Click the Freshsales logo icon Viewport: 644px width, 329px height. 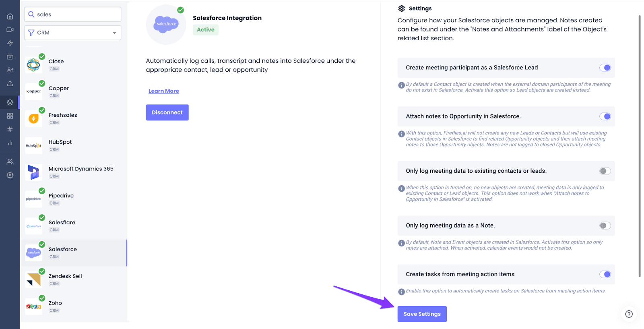click(x=33, y=118)
